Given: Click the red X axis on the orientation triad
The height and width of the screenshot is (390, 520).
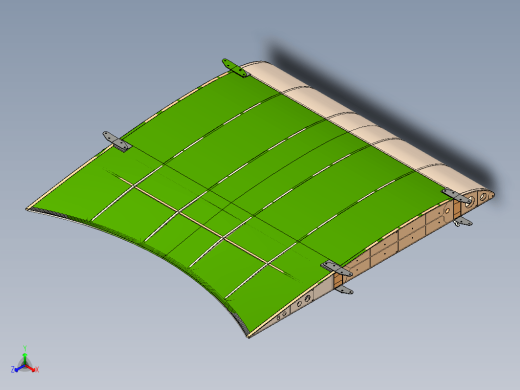Looking at the screenshot, I should [x=32, y=368].
